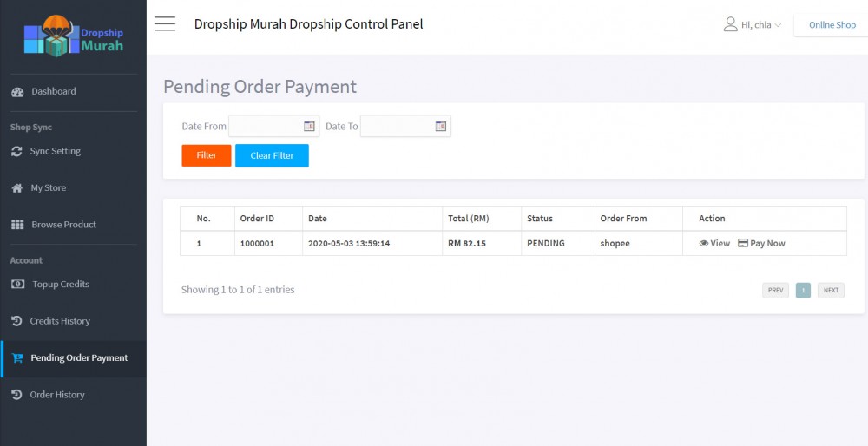The width and height of the screenshot is (868, 446).
Task: View order 1000001 details
Action: (714, 244)
